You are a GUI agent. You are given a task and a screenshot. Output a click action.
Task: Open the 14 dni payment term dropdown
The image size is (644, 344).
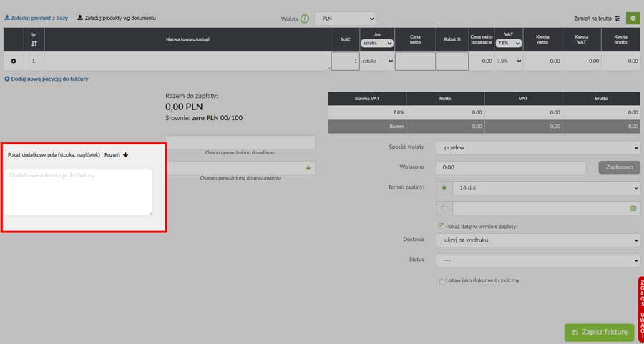coord(546,188)
